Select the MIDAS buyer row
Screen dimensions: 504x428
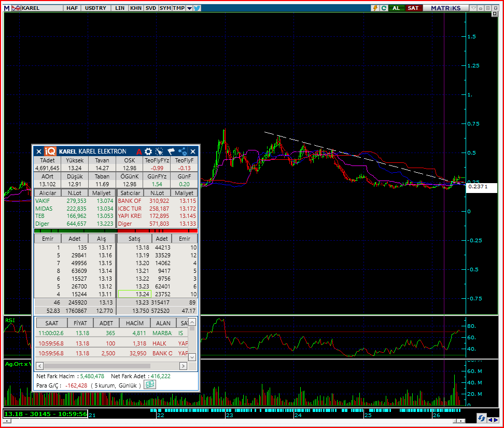click(74, 209)
